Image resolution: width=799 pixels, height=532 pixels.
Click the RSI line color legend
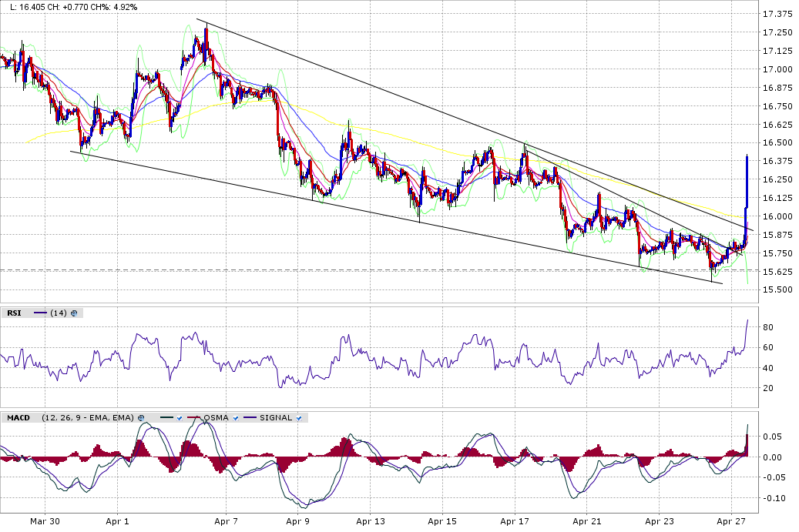(40, 313)
